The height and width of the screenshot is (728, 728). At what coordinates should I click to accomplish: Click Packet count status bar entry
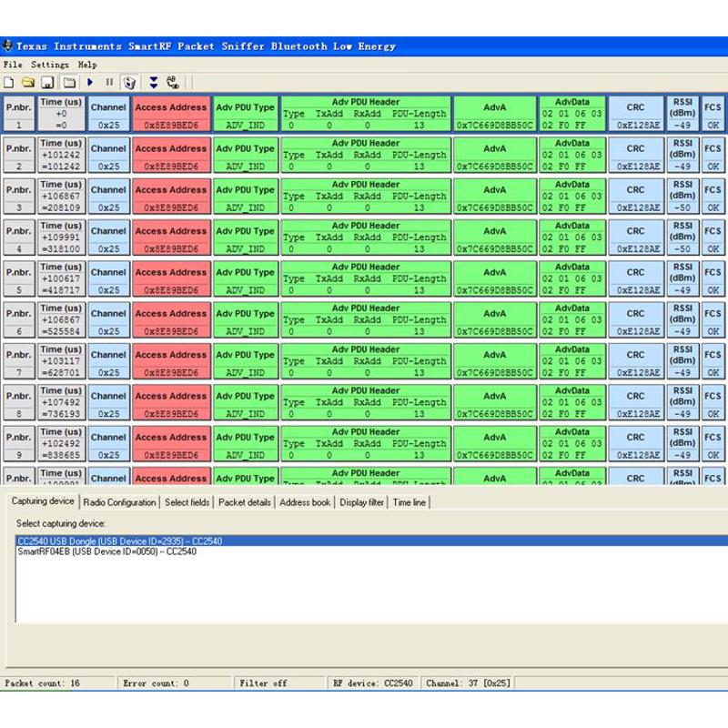[x=58, y=683]
